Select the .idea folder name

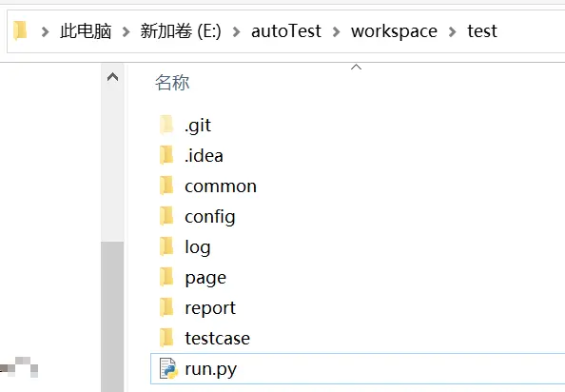(204, 155)
